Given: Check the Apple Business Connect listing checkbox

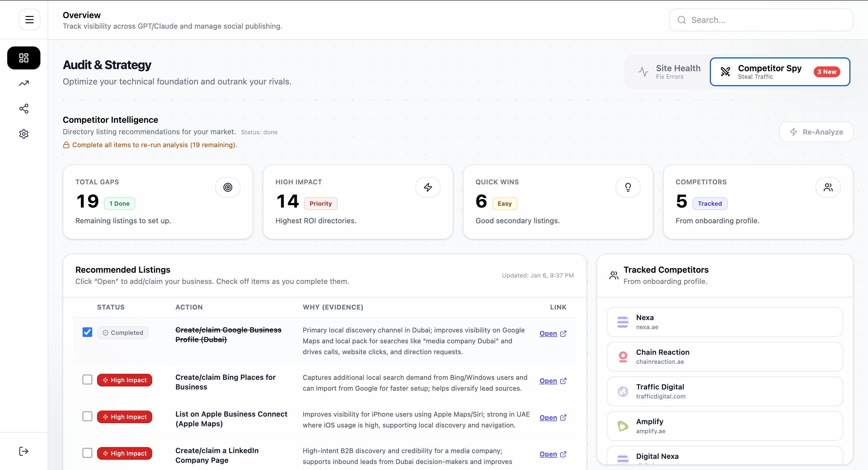Looking at the screenshot, I should pos(87,416).
